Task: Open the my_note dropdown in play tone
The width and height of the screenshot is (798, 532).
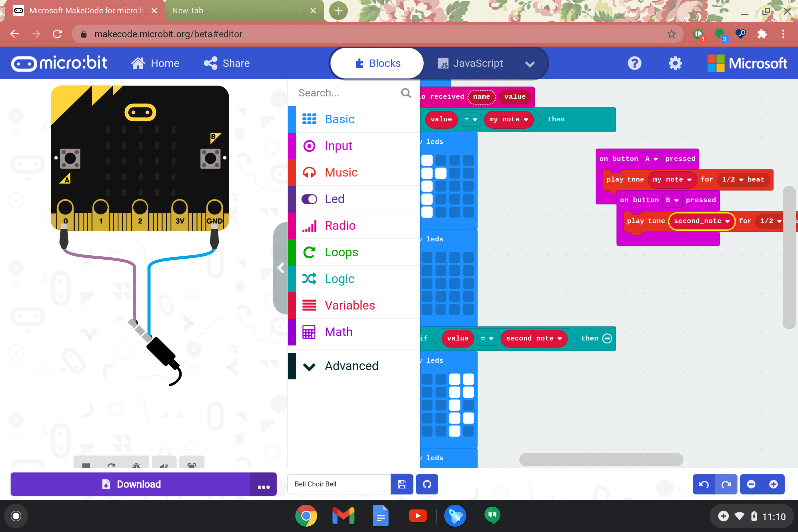Action: [672, 180]
